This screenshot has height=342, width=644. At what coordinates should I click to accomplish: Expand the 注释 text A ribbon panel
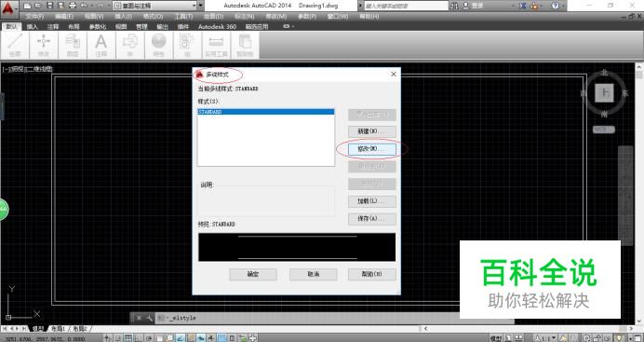tap(101, 46)
